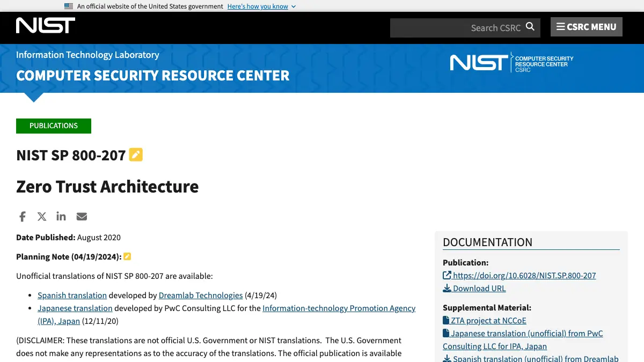Screen dimensions: 644x362
Task: Share on Facebook icon
Action: point(23,217)
